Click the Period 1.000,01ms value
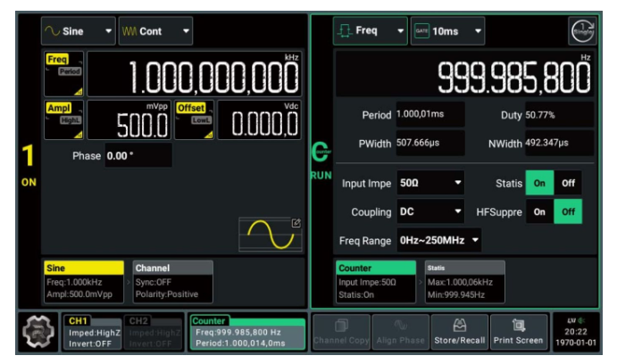Screen dimensions: 617x364 coord(430,114)
